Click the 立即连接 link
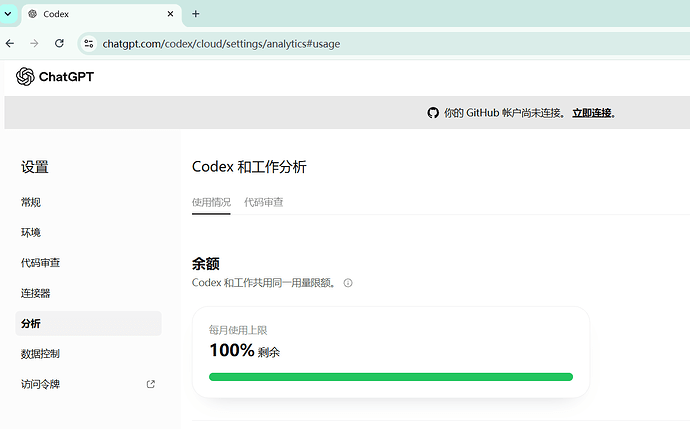Image resolution: width=690 pixels, height=429 pixels. coord(592,113)
